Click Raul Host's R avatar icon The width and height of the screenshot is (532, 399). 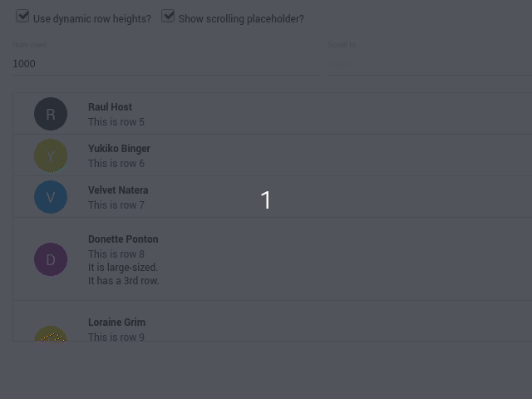point(51,114)
